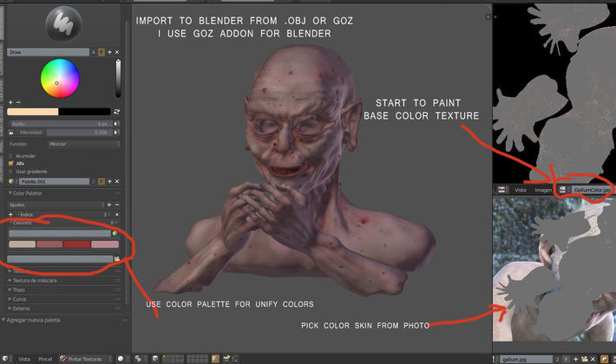
Task: Adjust the Radio brush size slider
Action: point(60,124)
